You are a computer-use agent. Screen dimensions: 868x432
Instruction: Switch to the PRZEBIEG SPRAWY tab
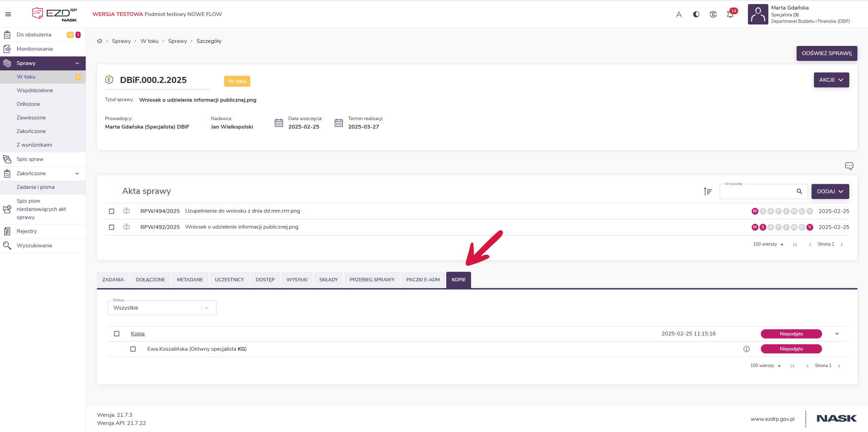(x=372, y=280)
